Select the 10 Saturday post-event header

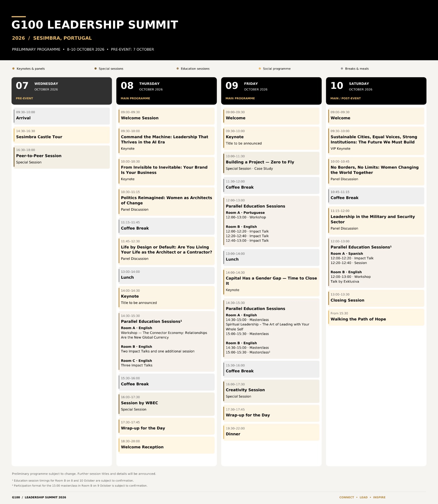pos(376,91)
